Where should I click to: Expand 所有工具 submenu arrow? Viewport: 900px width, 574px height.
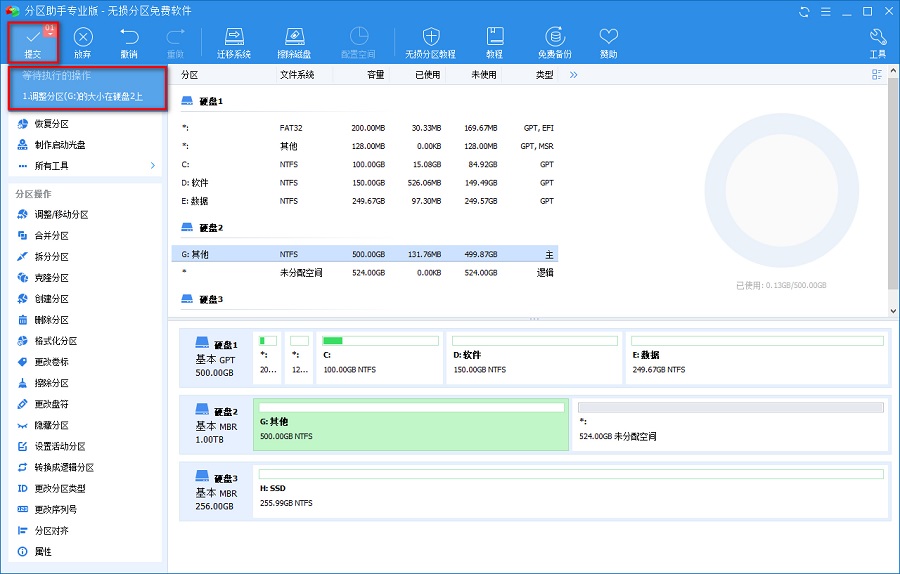[153, 166]
